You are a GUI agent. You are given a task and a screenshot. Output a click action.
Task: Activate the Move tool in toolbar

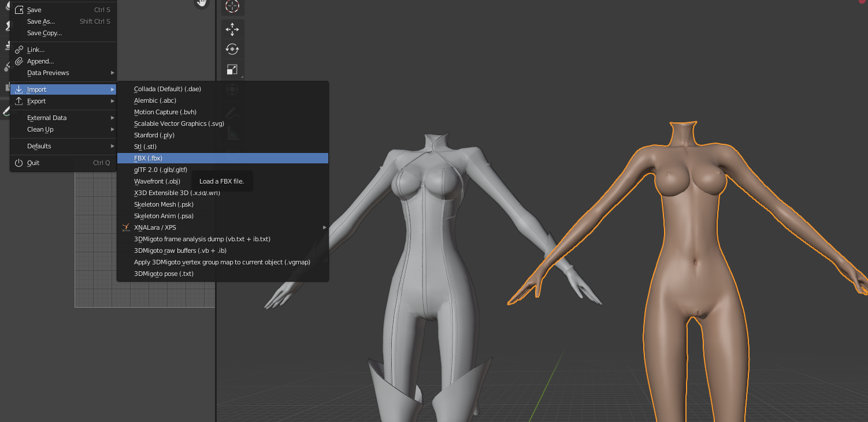pos(232,29)
